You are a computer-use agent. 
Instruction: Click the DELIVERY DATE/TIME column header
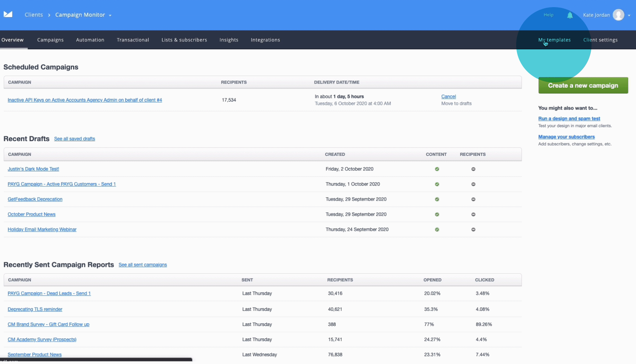(336, 82)
